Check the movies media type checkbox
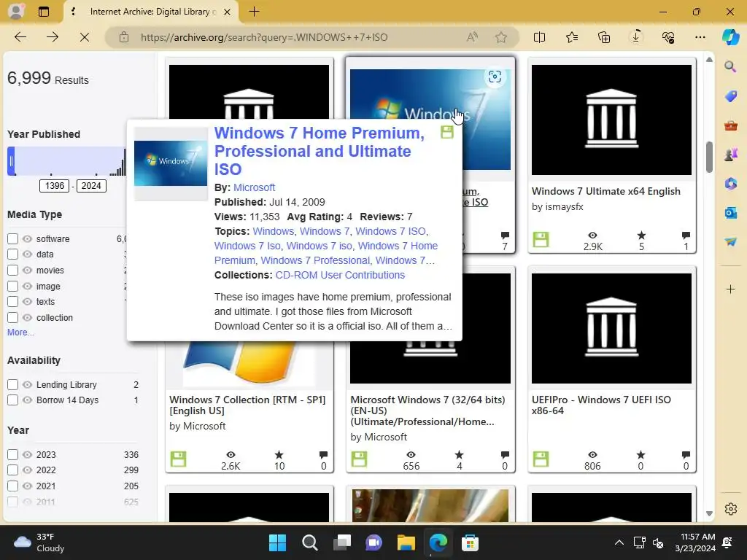The width and height of the screenshot is (747, 560). 13,270
